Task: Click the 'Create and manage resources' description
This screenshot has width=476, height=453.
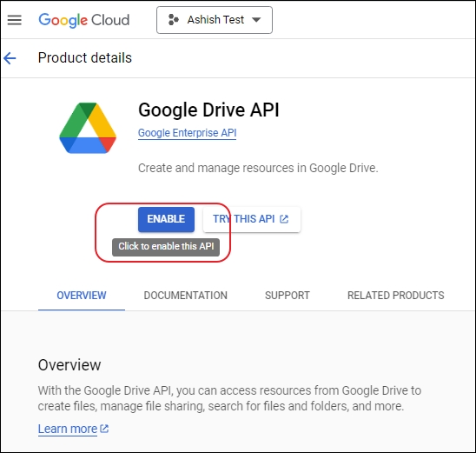Action: coord(258,168)
